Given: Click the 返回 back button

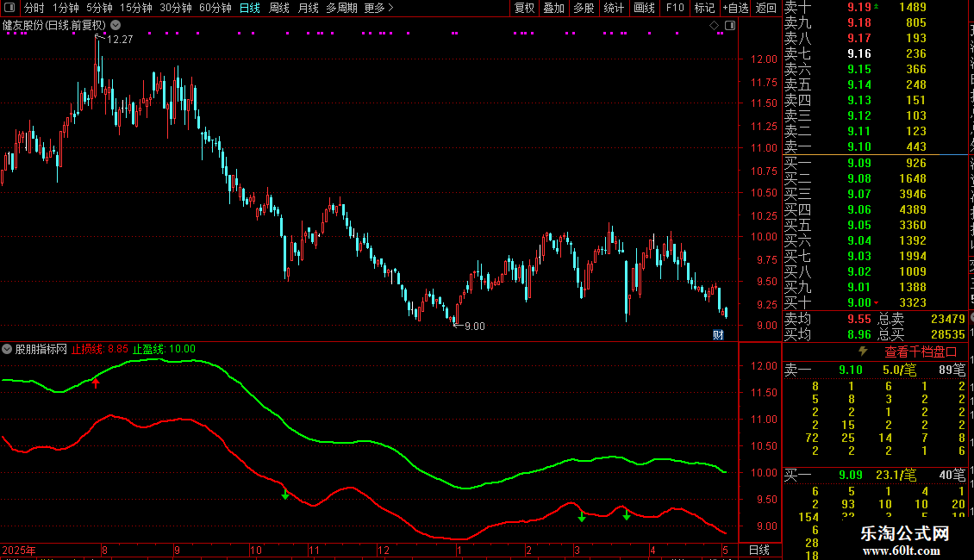Looking at the screenshot, I should tap(766, 8).
